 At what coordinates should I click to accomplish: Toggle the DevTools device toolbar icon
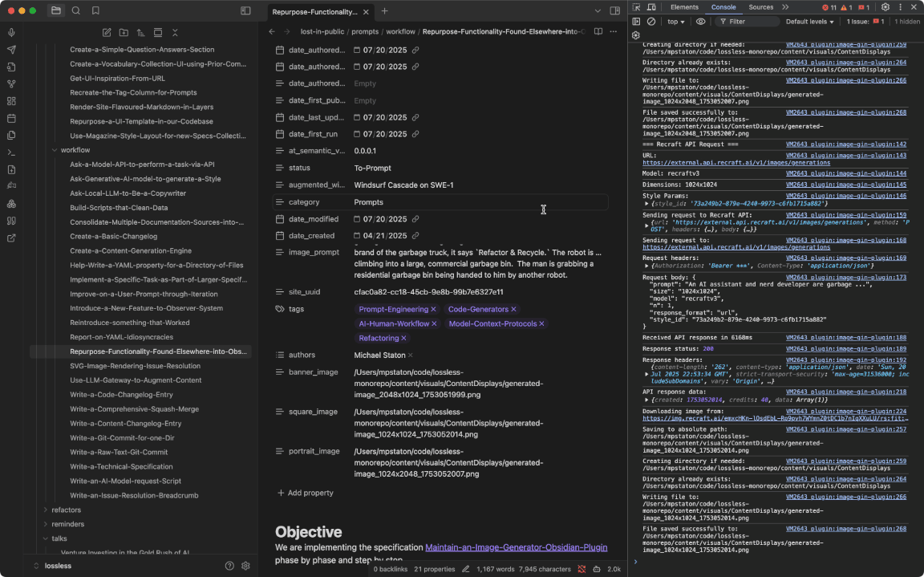pyautogui.click(x=651, y=8)
